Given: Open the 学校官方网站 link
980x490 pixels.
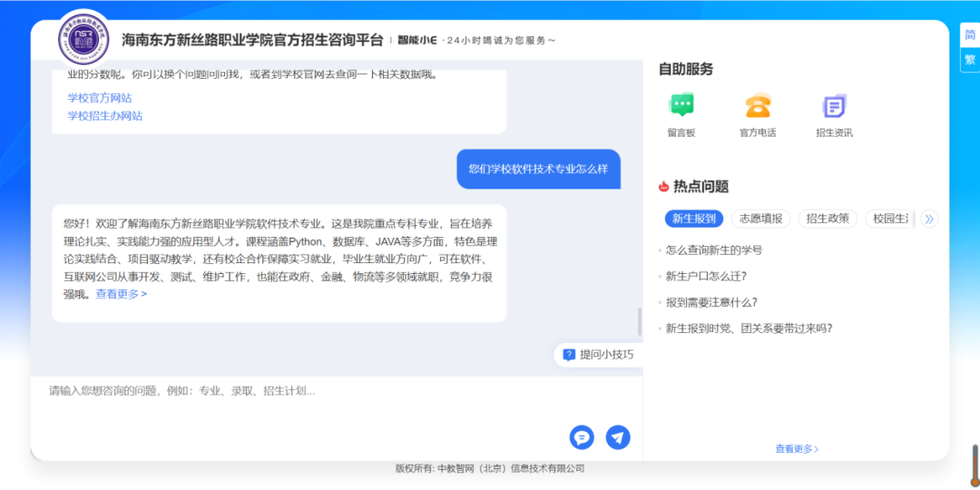Looking at the screenshot, I should (x=100, y=98).
